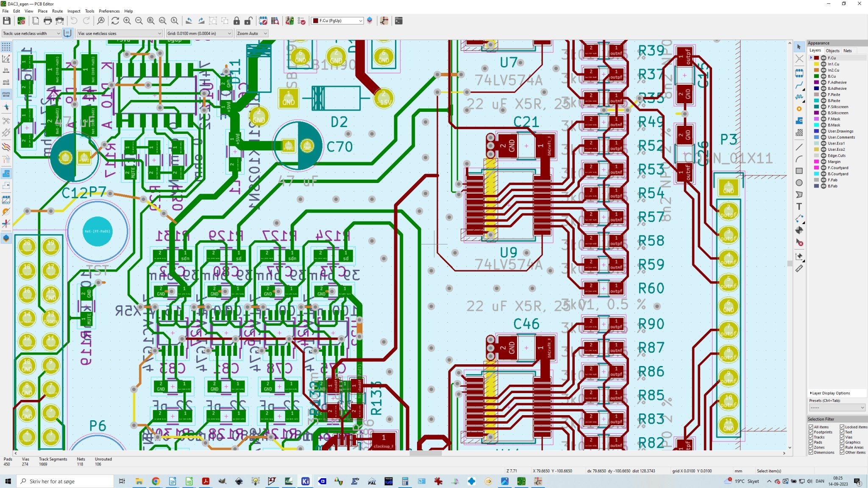Open the Track width dropdown
This screenshot has height=488, width=868.
click(x=31, y=33)
